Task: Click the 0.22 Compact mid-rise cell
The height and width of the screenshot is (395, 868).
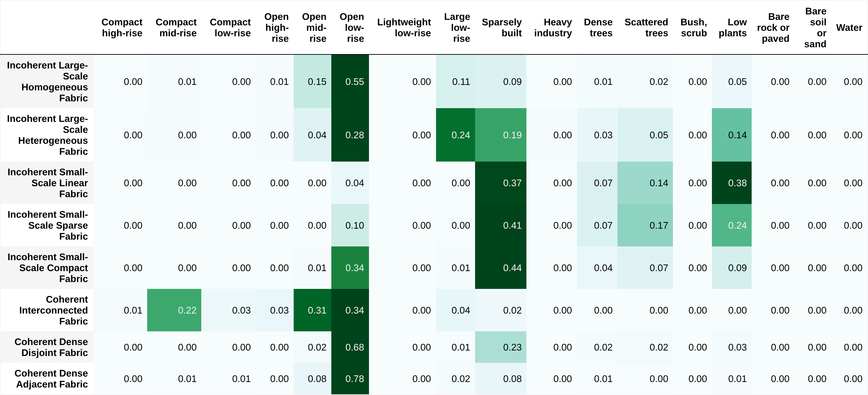Action: point(174,310)
